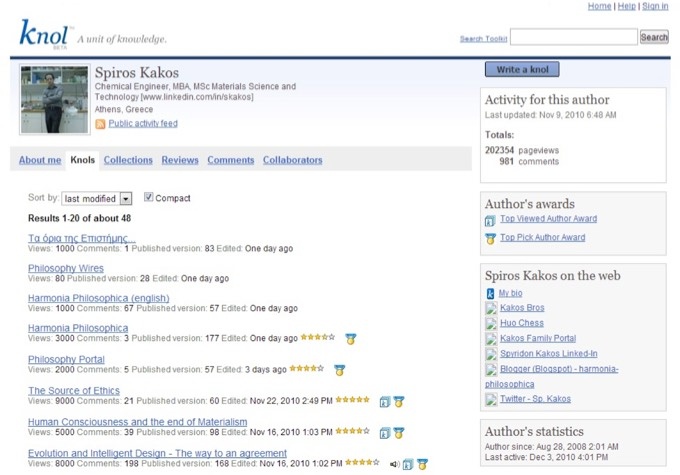680x475 pixels.
Task: Click the Top Pick Author Award medal icon
Action: coord(490,238)
